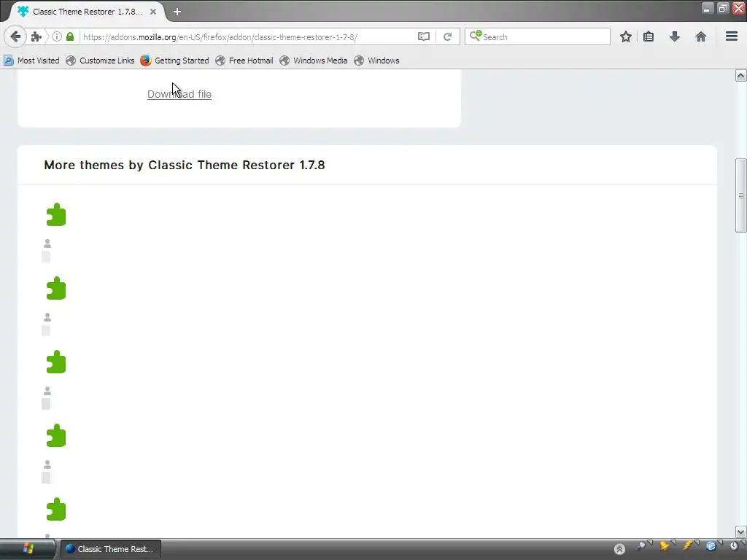Click the fifth green puzzle theme icon
This screenshot has width=747, height=560.
coord(56,509)
